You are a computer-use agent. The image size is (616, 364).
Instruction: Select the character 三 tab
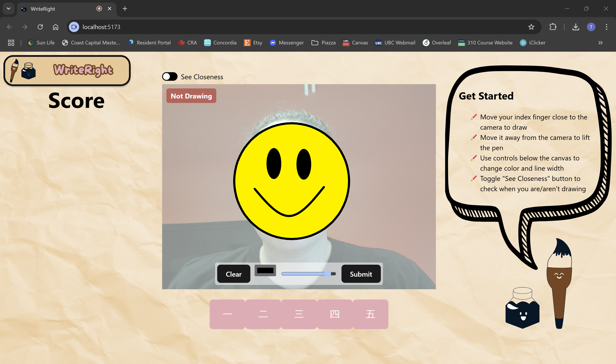[x=299, y=314]
